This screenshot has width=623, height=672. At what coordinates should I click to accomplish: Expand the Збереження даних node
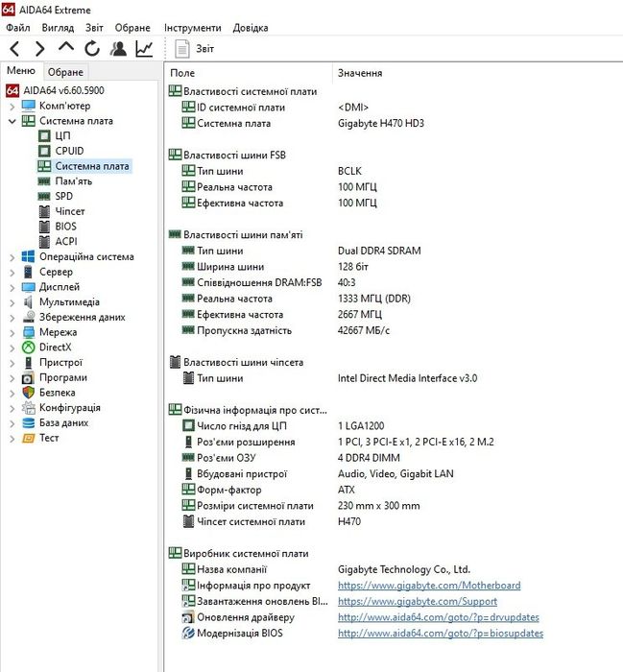[x=12, y=318]
